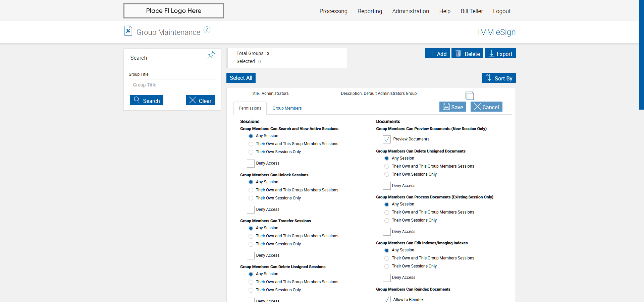Screen dimensions: 644x302
Task: Check Deny Access under Unlock Sessions
Action: click(251, 209)
